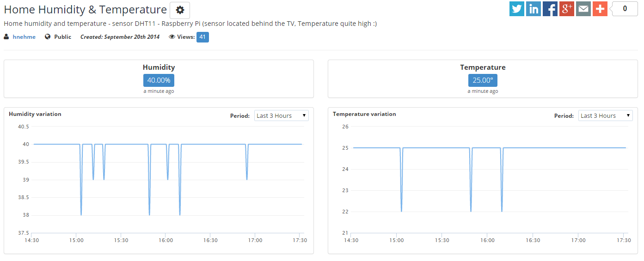This screenshot has height=261, width=644.
Task: Share dashboard on Google Plus
Action: 567,9
